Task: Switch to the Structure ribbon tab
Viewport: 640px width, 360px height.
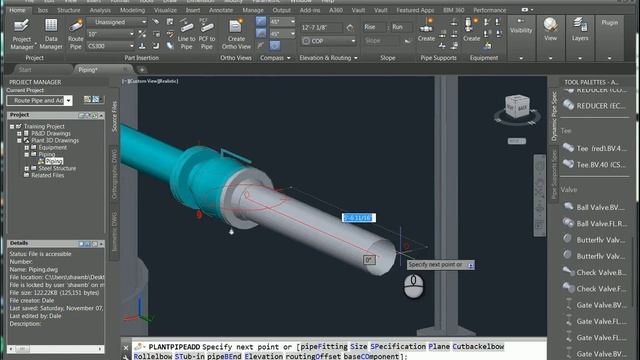Action: click(69, 10)
